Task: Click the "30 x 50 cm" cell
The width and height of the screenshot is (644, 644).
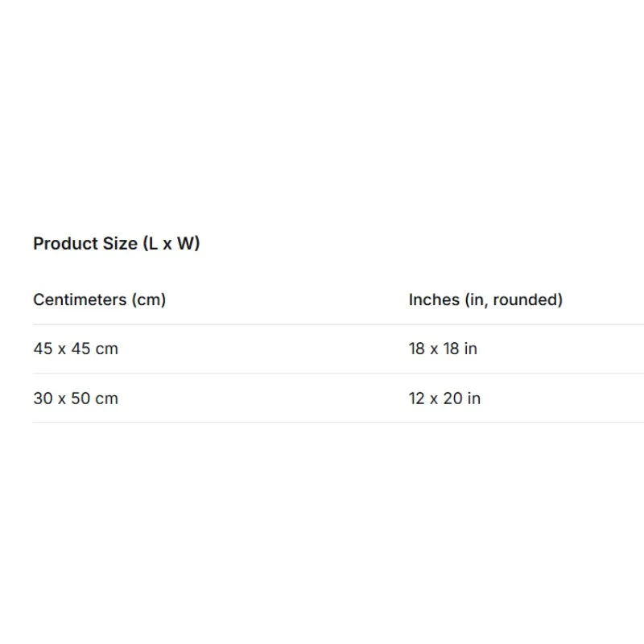Action: pyautogui.click(x=76, y=398)
